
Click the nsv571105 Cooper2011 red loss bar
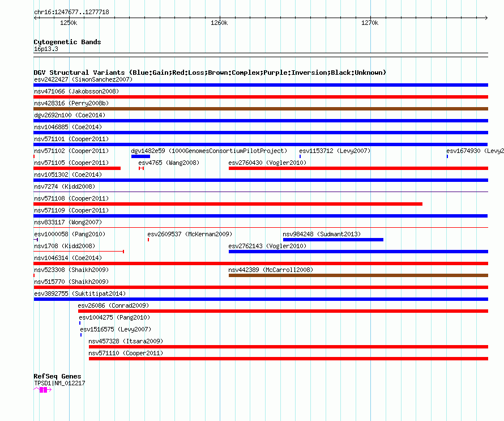click(x=77, y=168)
